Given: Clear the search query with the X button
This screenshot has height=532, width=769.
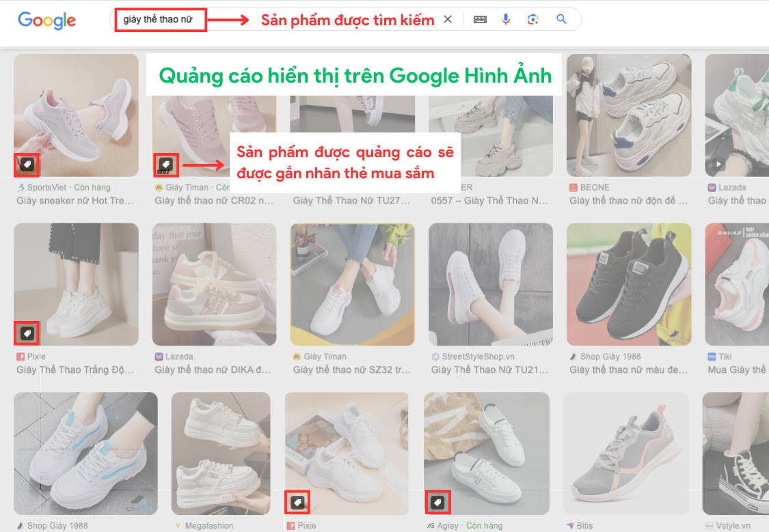Looking at the screenshot, I should pos(448,19).
